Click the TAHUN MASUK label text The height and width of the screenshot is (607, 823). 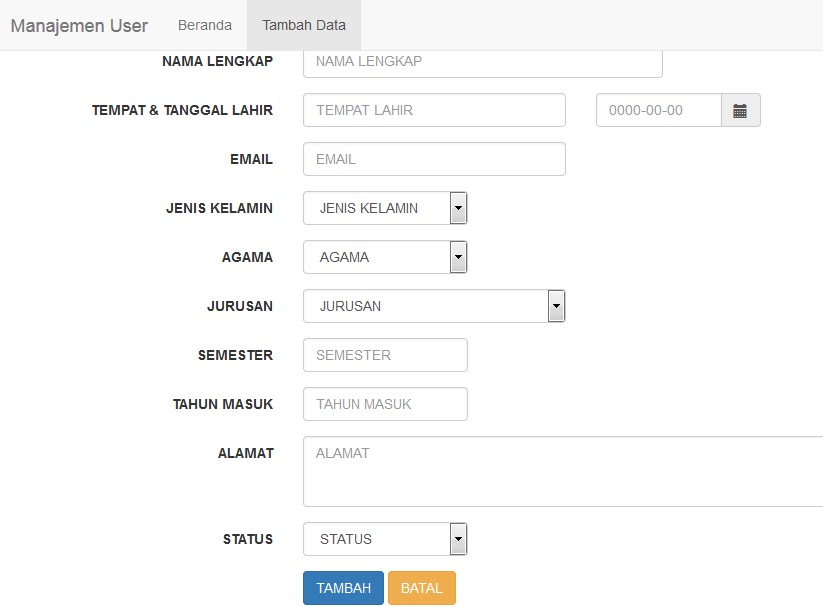(223, 404)
